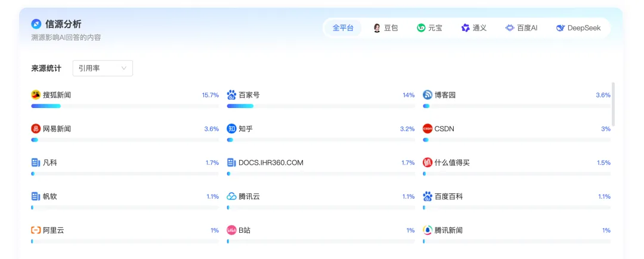This screenshot has width=644, height=259.
Task: Click the 网易新闻 citation rate bar
Action: coord(125,140)
